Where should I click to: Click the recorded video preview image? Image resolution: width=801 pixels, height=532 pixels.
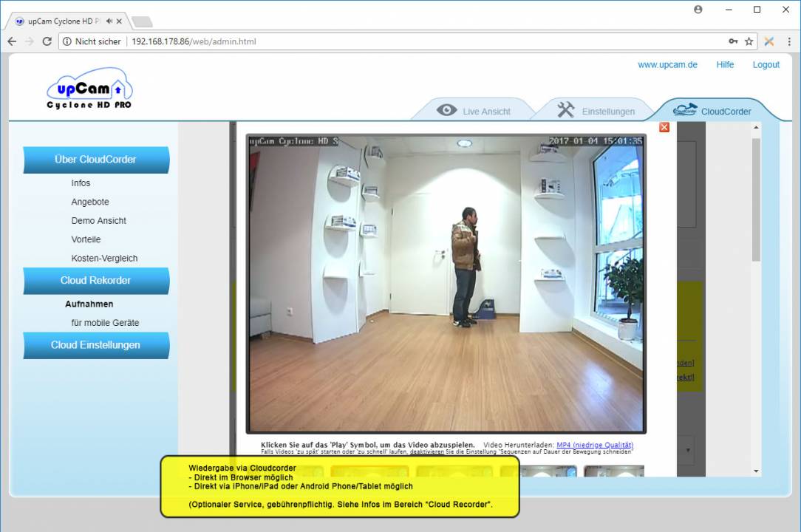click(446, 284)
